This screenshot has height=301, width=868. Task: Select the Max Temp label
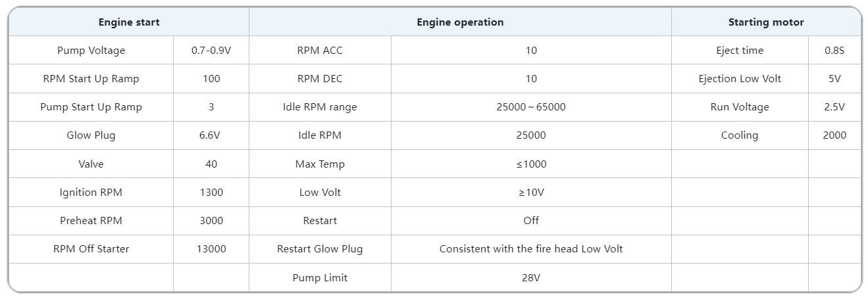pos(320,164)
